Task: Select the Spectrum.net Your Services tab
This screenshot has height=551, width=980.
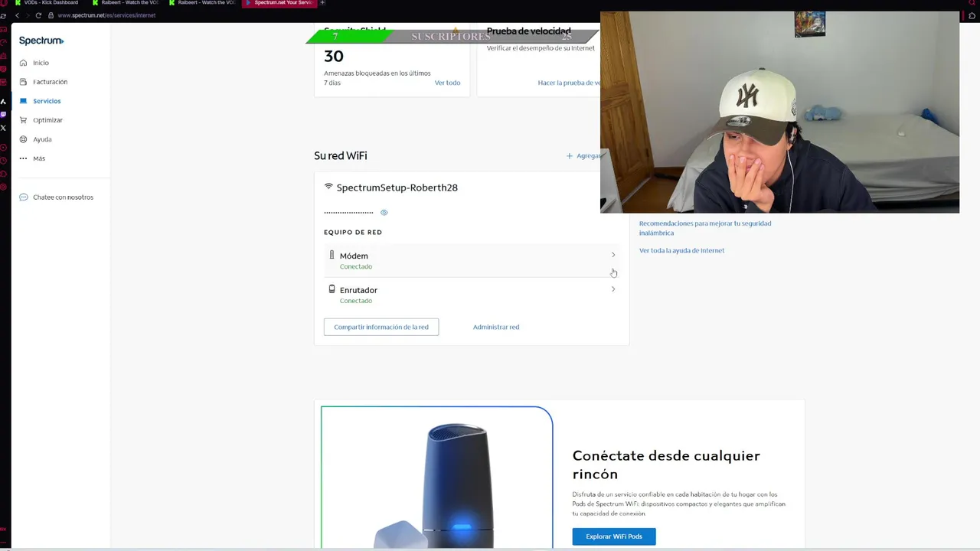Action: point(279,3)
